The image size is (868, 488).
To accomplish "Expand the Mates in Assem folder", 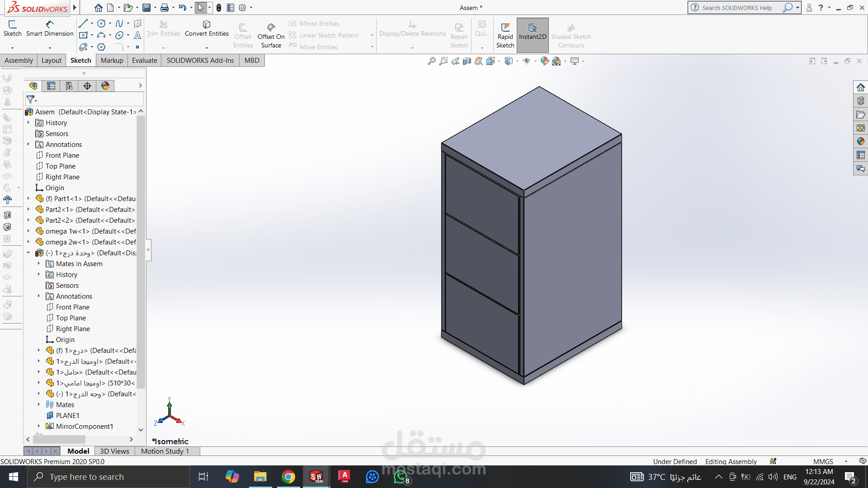I will [x=39, y=264].
